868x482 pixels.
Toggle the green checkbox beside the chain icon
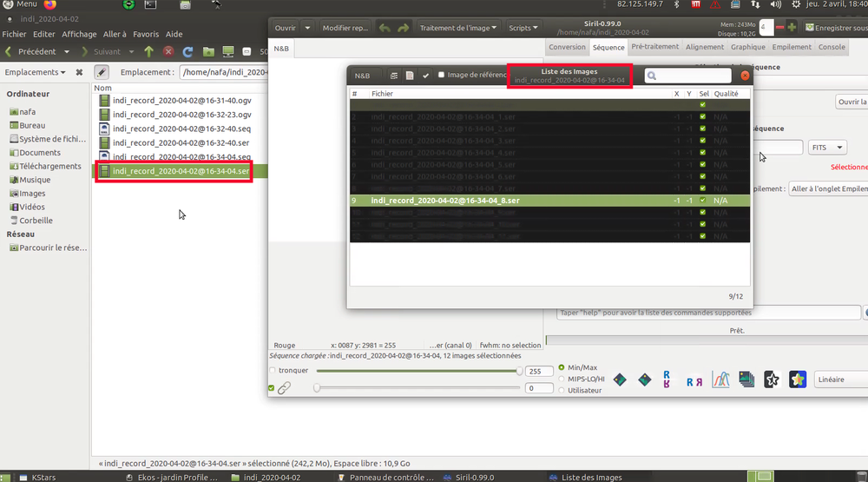pyautogui.click(x=271, y=388)
